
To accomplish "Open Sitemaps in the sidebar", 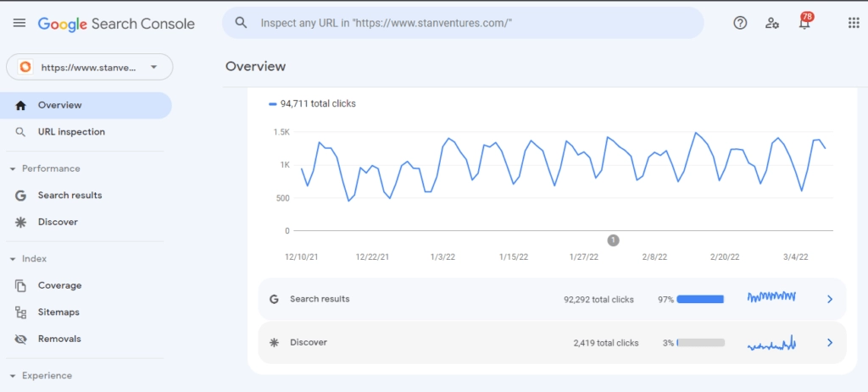I will click(x=59, y=312).
